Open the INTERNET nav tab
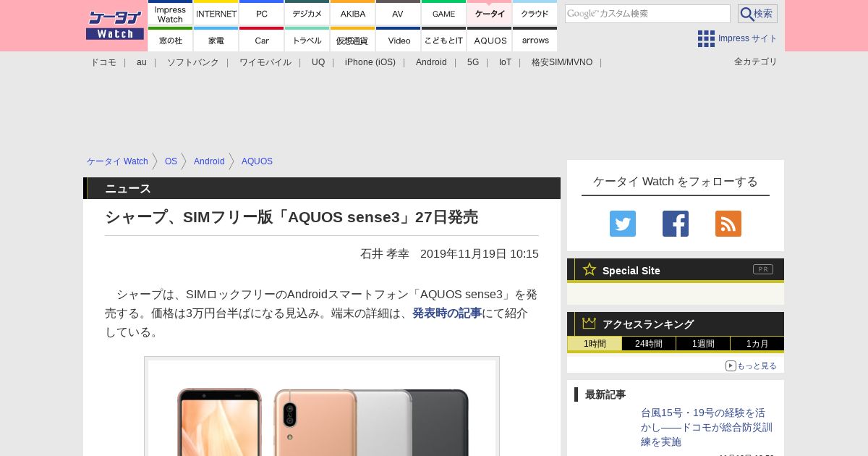The image size is (868, 456). (216, 13)
